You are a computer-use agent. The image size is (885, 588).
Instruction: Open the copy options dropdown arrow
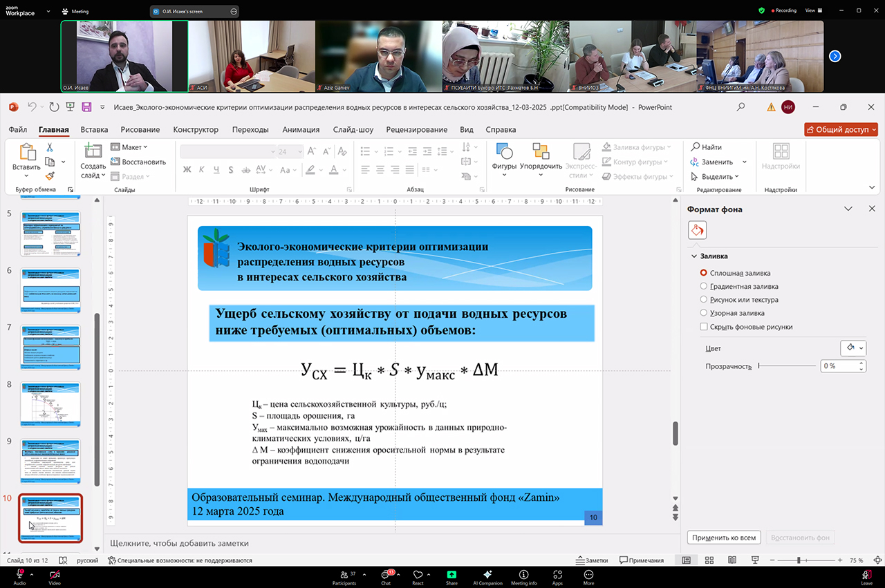tap(64, 162)
